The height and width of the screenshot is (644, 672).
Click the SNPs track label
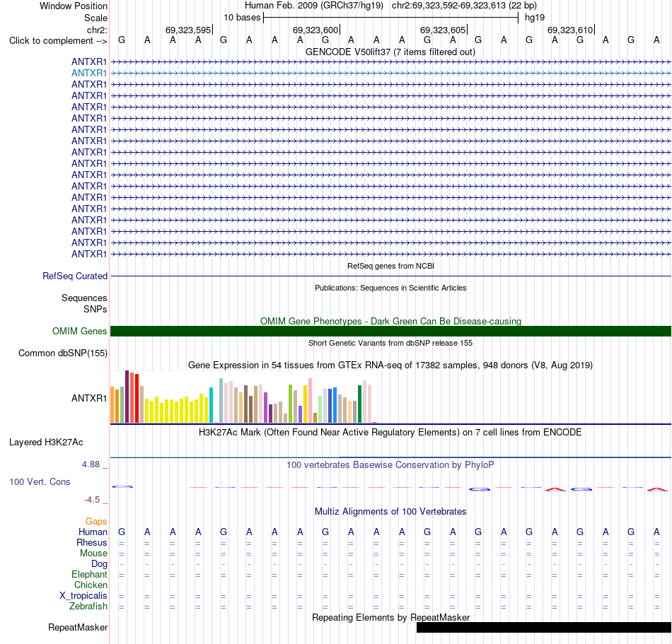tap(95, 309)
